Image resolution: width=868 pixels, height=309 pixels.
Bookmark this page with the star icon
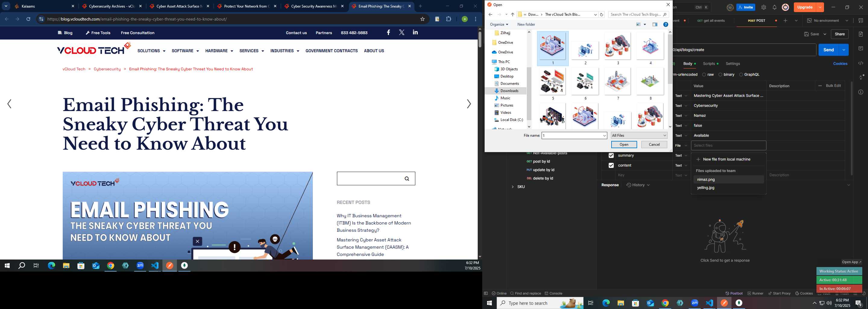pos(422,19)
